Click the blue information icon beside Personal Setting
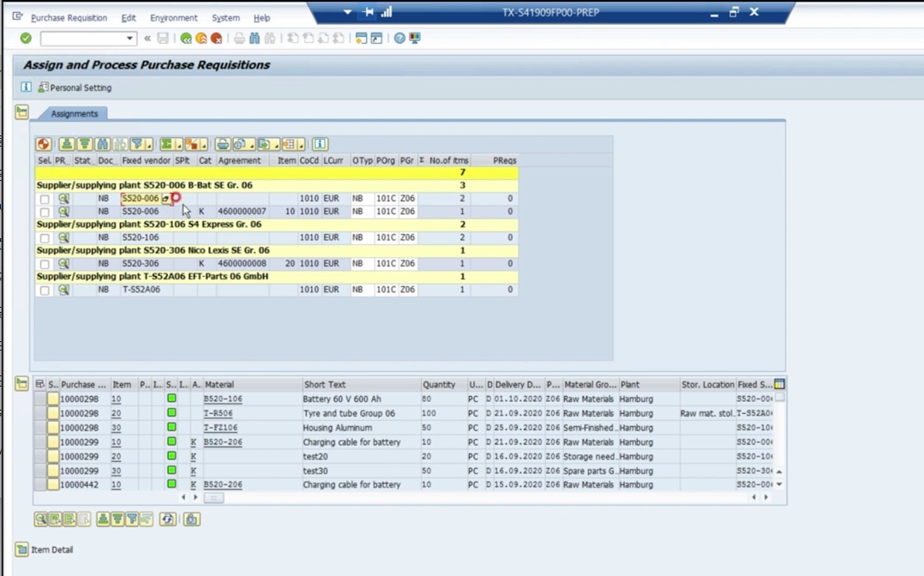The image size is (924, 576). [x=26, y=87]
